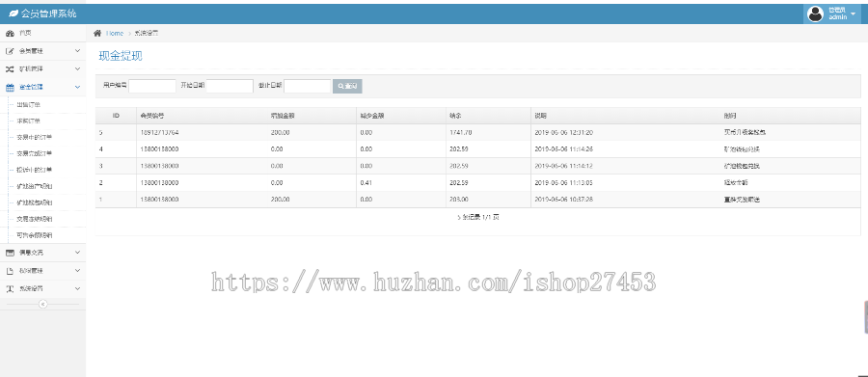Click the 说明 column header
Image resolution: width=868 pixels, height=377 pixels.
[x=541, y=116]
